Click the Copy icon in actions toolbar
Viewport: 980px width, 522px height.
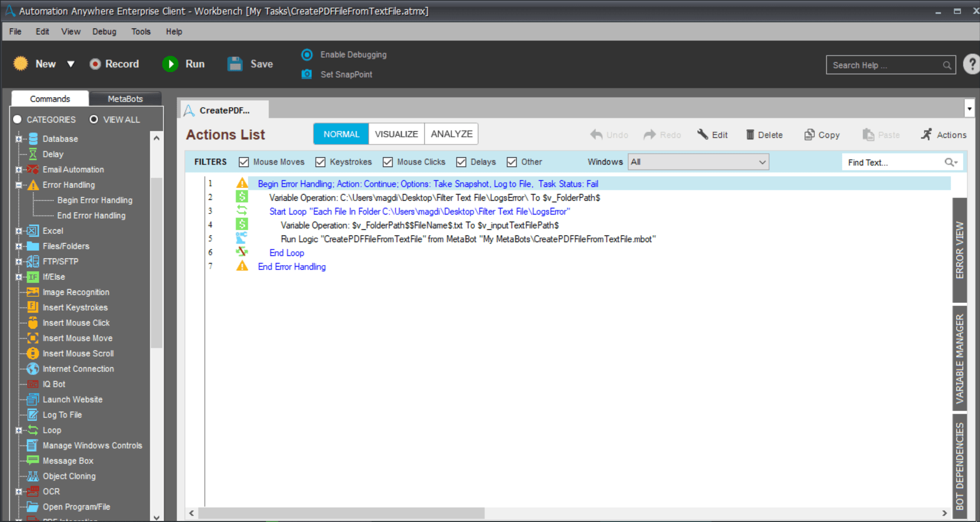point(809,134)
